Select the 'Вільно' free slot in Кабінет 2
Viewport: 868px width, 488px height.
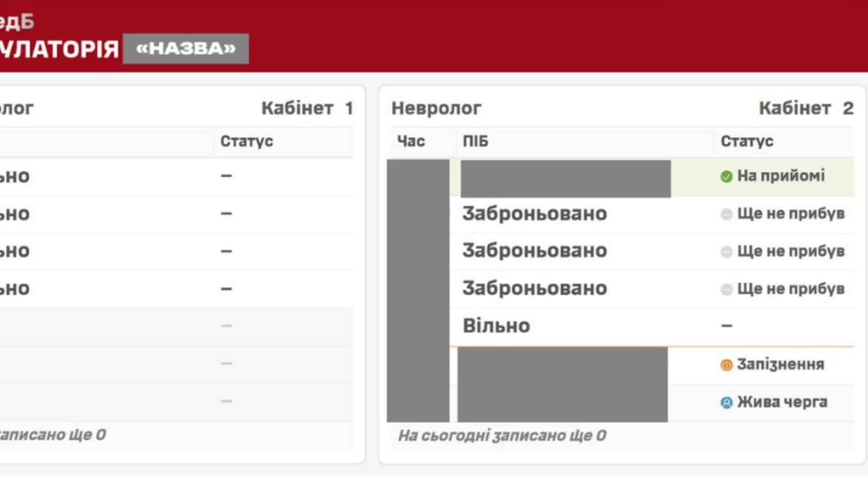(496, 326)
